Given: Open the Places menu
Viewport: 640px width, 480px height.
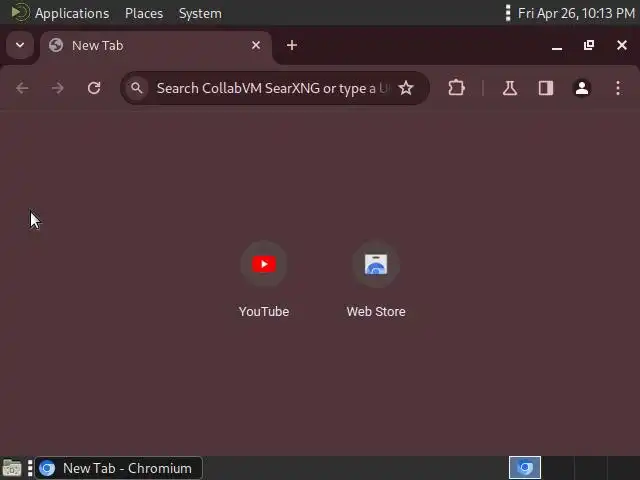Looking at the screenshot, I should 144,13.
